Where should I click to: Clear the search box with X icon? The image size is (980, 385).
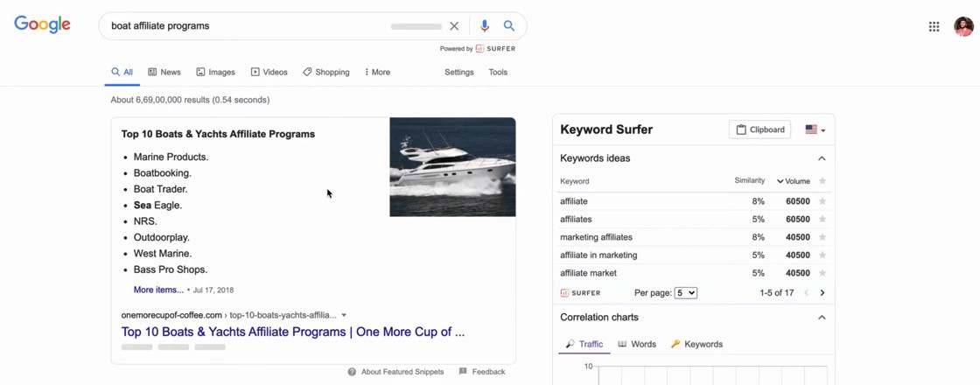tap(454, 26)
